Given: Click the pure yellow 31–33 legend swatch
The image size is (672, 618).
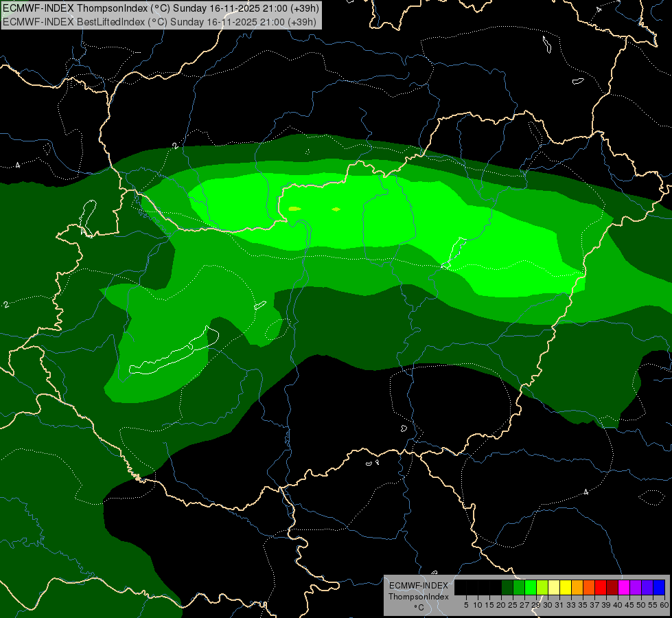Looking at the screenshot, I should (x=566, y=587).
